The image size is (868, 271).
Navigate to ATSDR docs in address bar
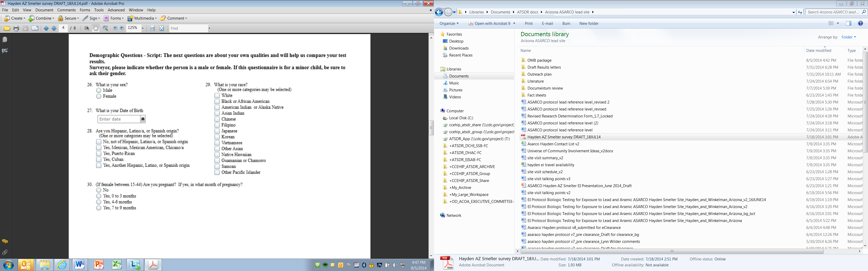[x=527, y=12]
